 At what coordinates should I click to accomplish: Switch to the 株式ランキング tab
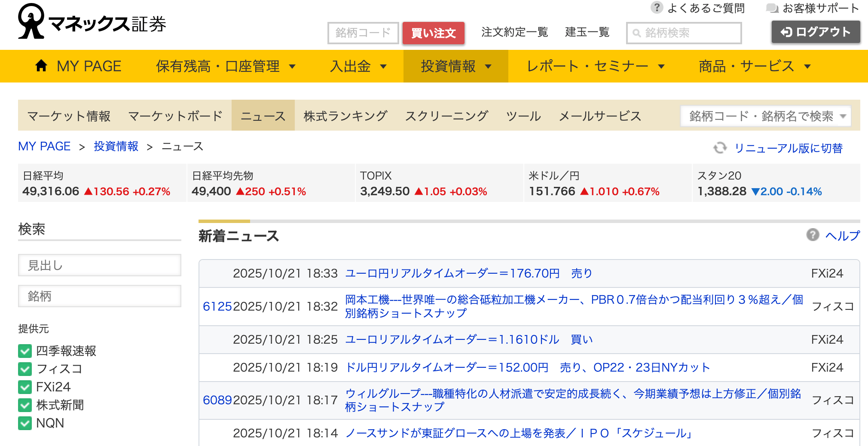[x=345, y=116]
